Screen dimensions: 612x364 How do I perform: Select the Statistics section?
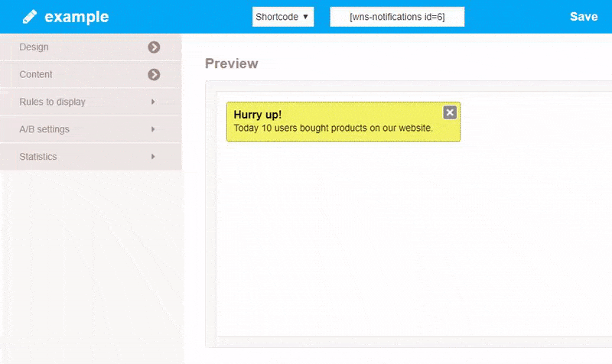(x=90, y=157)
